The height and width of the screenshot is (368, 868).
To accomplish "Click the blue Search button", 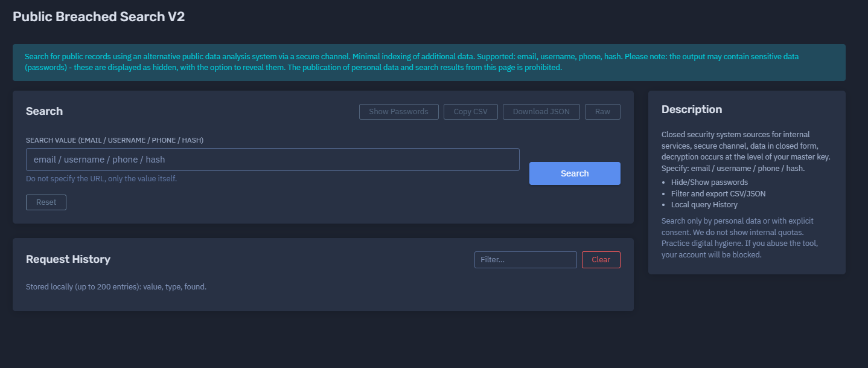I will [x=574, y=173].
